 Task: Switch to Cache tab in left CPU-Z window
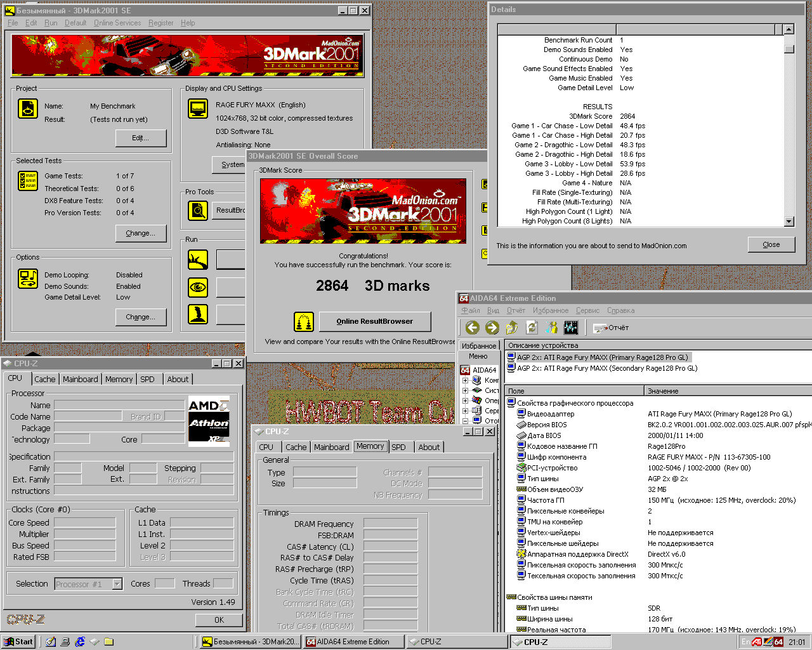tap(44, 379)
